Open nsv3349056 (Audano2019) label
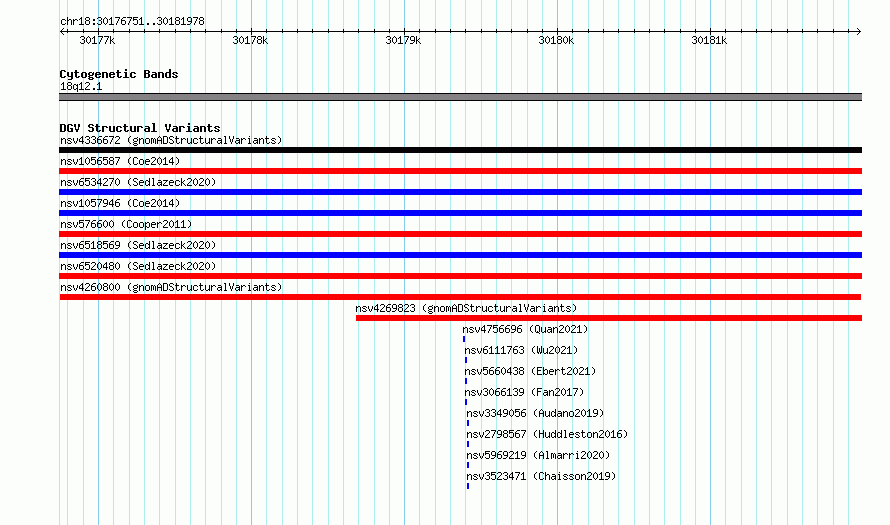This screenshot has width=890, height=525. pos(535,413)
